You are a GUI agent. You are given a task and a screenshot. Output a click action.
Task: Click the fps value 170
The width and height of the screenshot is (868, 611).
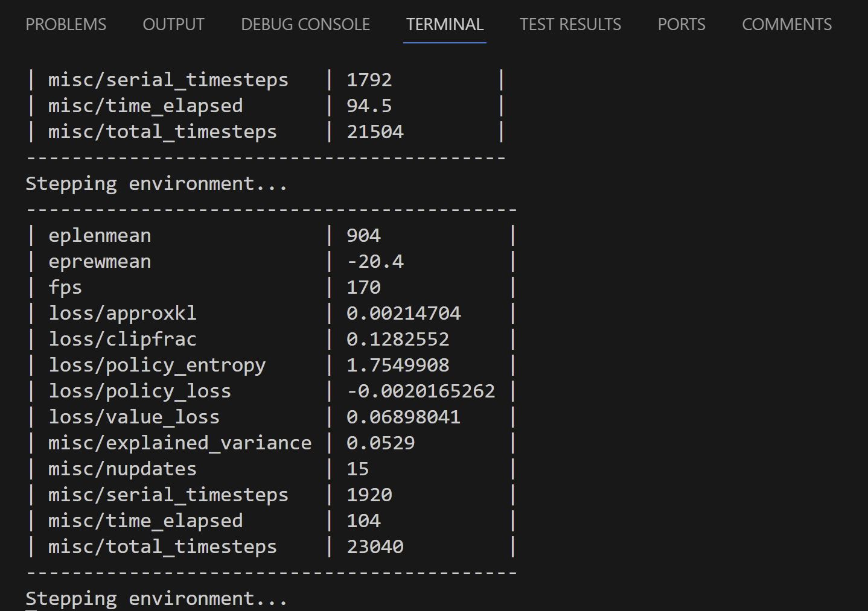point(363,287)
